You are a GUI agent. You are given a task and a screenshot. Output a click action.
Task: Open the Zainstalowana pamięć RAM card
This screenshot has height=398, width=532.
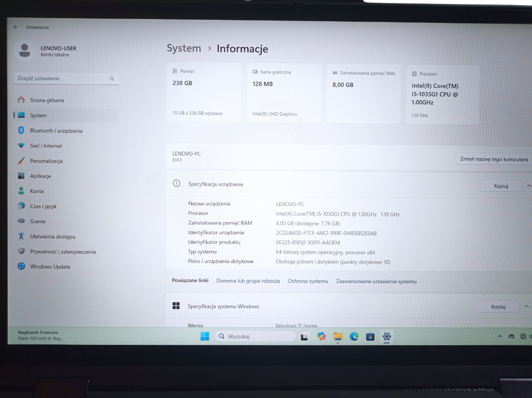click(363, 94)
